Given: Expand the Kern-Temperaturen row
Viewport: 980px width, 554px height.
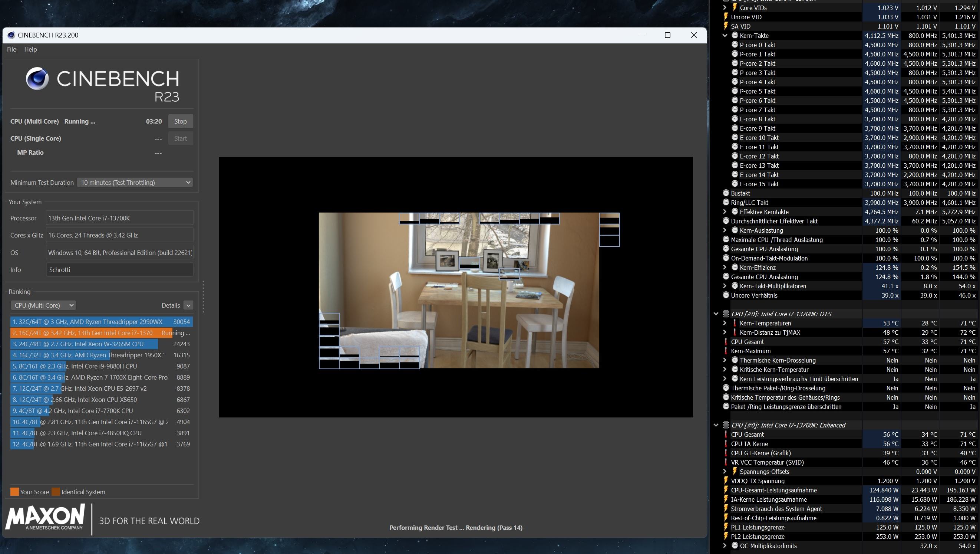Looking at the screenshot, I should click(725, 323).
